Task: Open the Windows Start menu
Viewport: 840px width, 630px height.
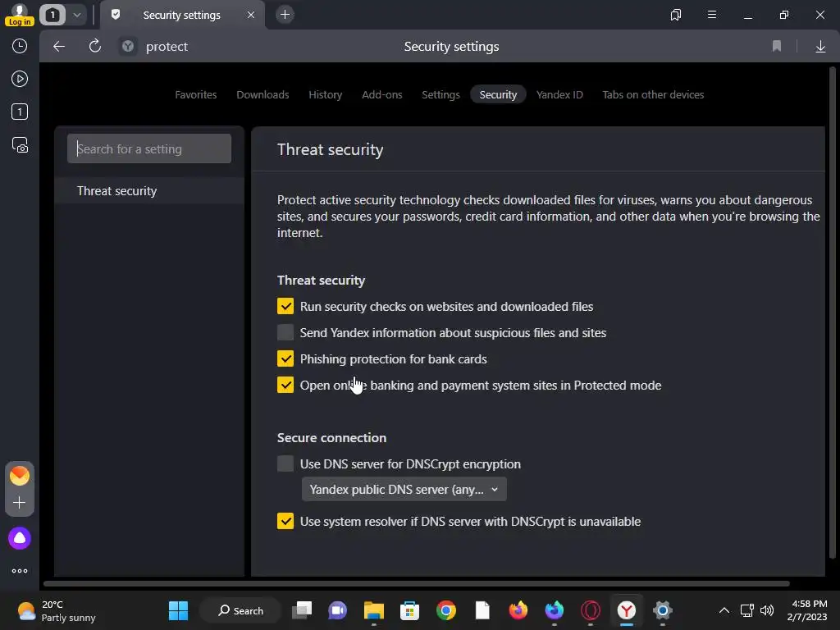Action: [x=178, y=610]
